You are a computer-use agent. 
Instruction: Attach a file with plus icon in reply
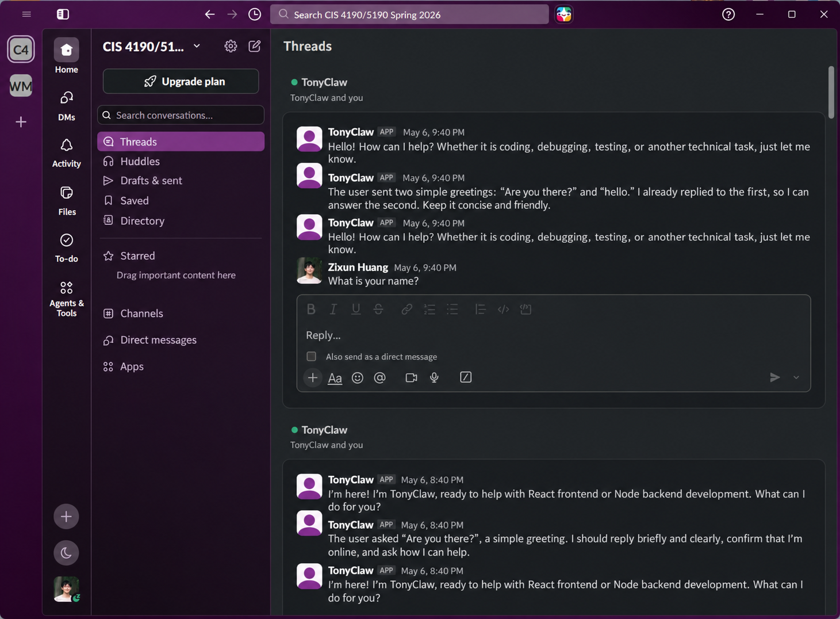tap(312, 378)
